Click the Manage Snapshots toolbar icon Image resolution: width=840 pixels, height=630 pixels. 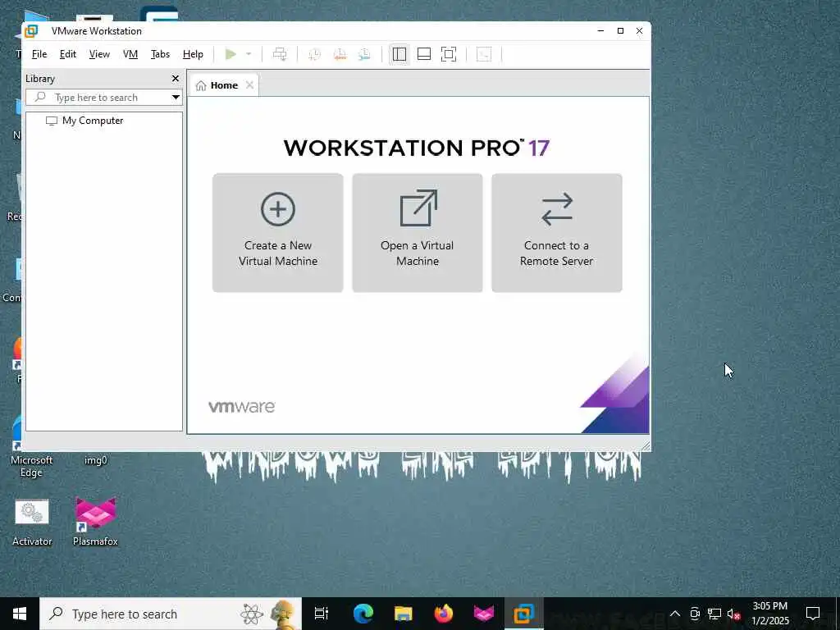[364, 54]
